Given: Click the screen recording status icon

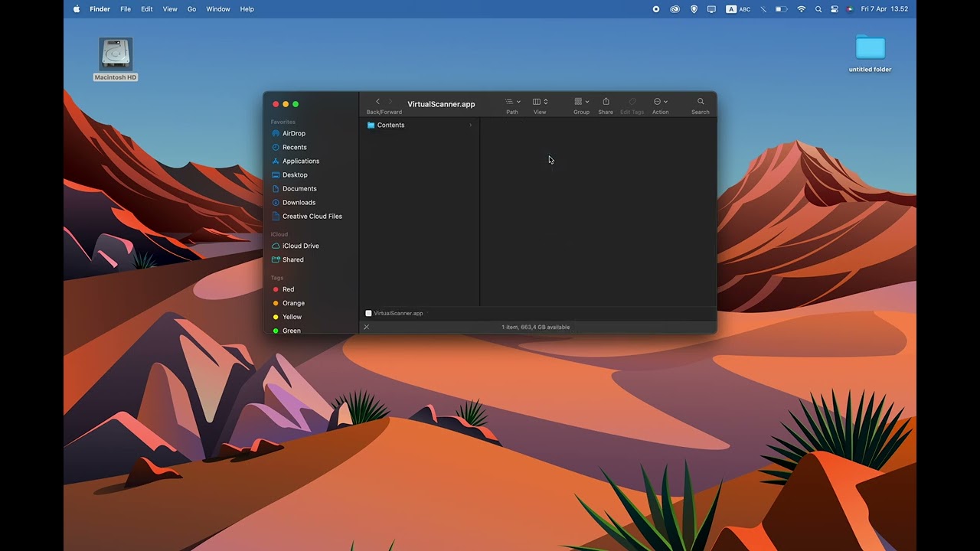Looking at the screenshot, I should coord(656,9).
